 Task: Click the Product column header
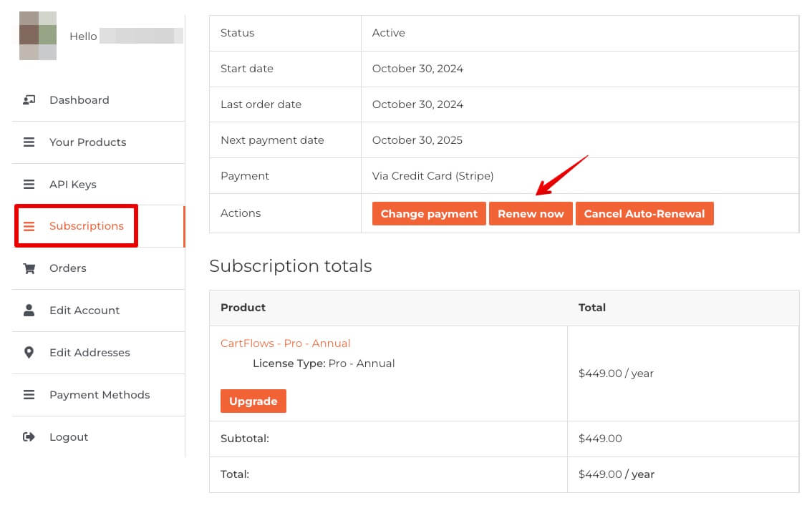pyautogui.click(x=243, y=308)
